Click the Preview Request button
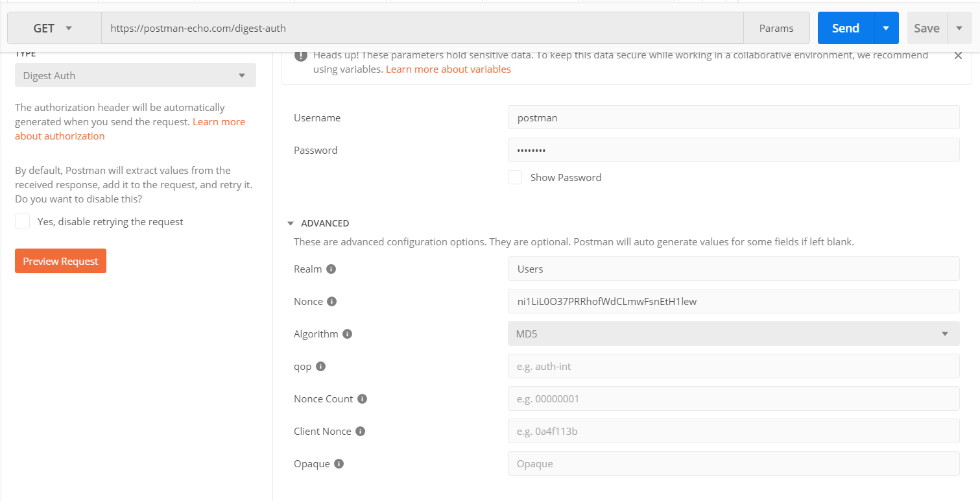Screen dimensions: 980x501 click(x=60, y=260)
